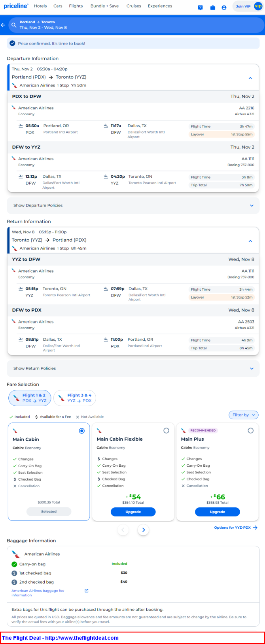Image resolution: width=265 pixels, height=644 pixels.
Task: Open the My Trips briefcase icon
Action: click(212, 8)
